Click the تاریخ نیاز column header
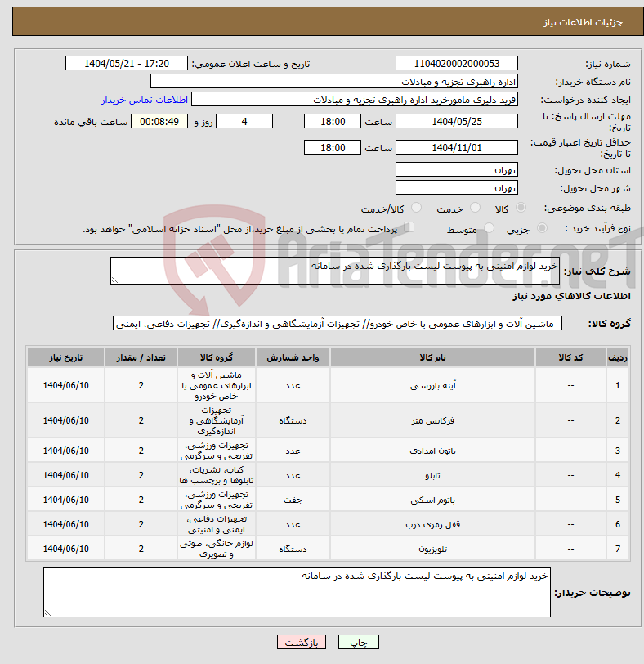Viewport: 644px width, 664px height. pos(65,357)
